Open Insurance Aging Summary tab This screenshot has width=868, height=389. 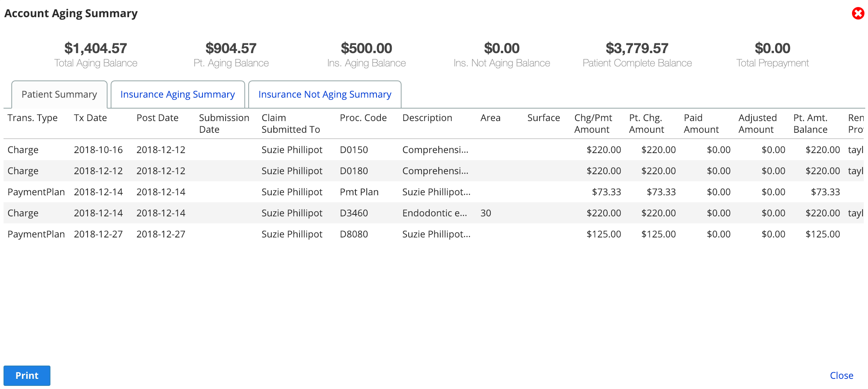pos(178,95)
